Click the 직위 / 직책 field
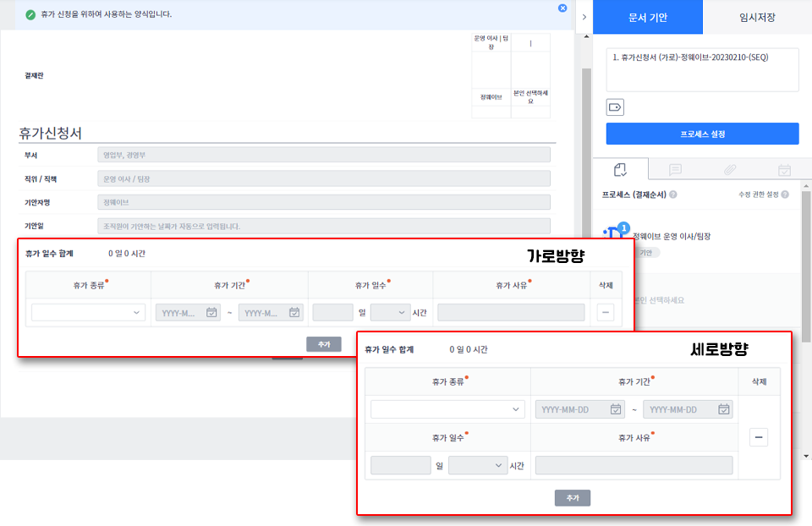 click(x=324, y=178)
